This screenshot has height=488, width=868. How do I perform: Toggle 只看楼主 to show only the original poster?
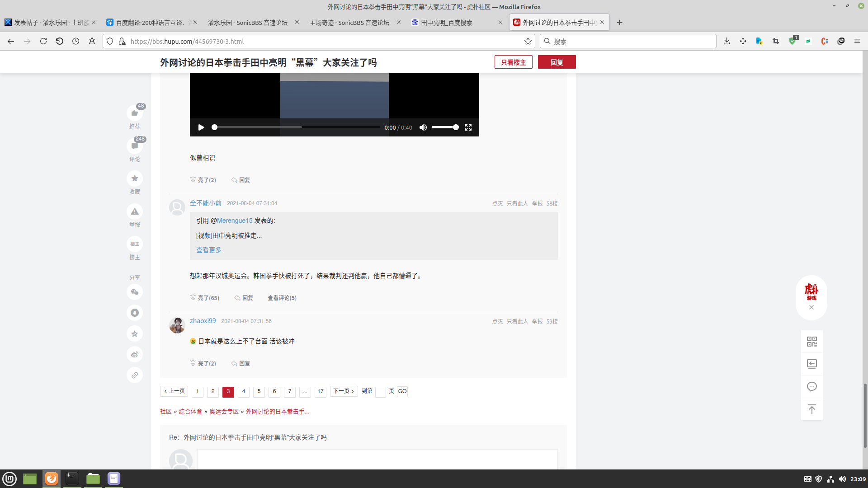click(x=514, y=62)
